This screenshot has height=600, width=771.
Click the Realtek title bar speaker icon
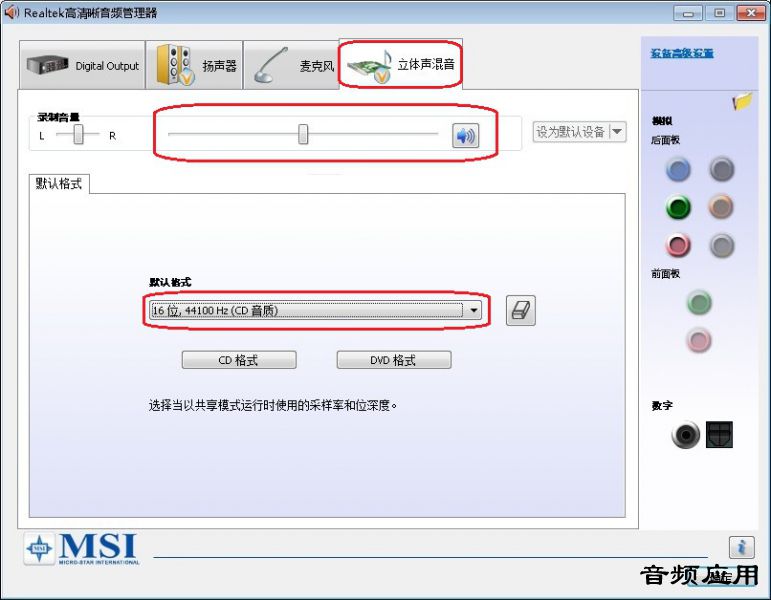click(11, 12)
